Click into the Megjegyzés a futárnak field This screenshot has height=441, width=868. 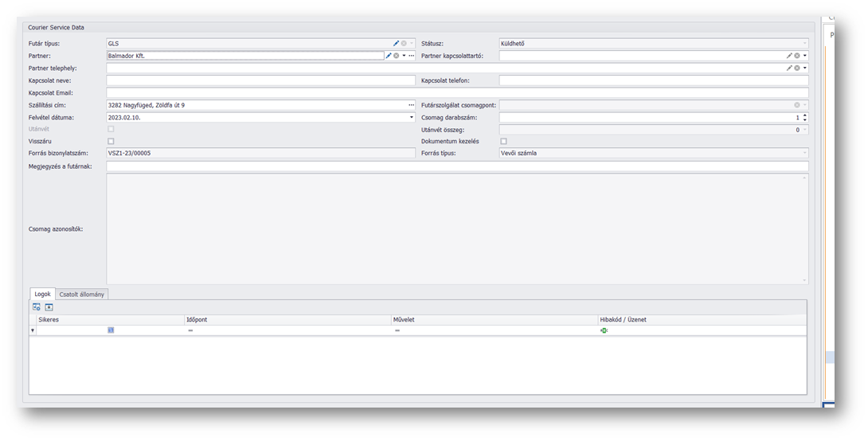pos(457,166)
